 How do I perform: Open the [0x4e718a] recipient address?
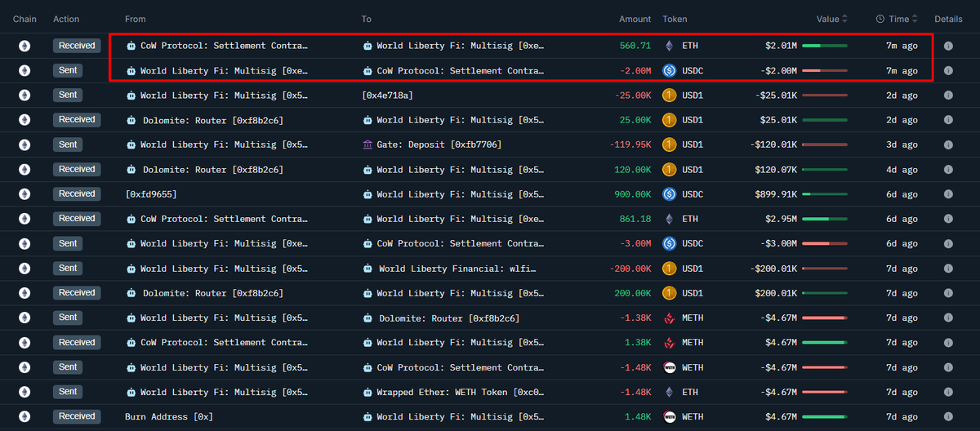[x=387, y=96]
